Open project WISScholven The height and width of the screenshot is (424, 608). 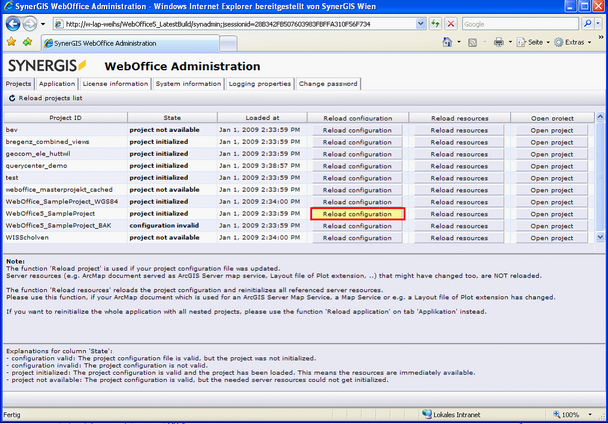coord(552,238)
